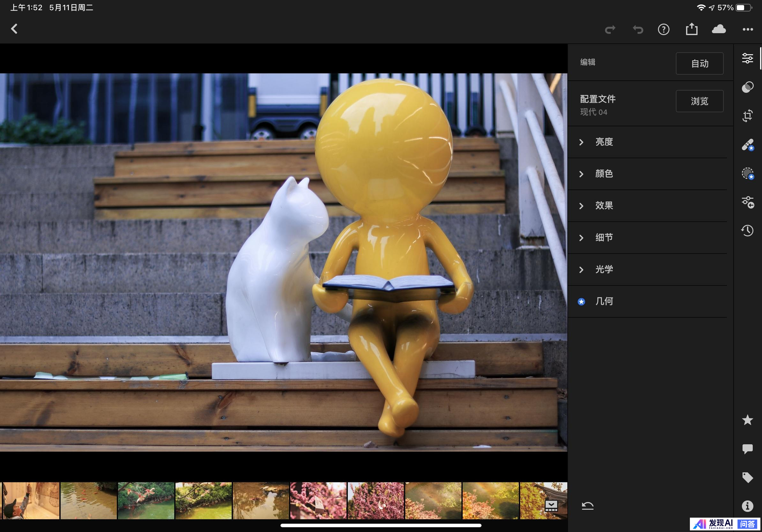
Task: Tap the 现代 04 profile label
Action: [x=594, y=112]
